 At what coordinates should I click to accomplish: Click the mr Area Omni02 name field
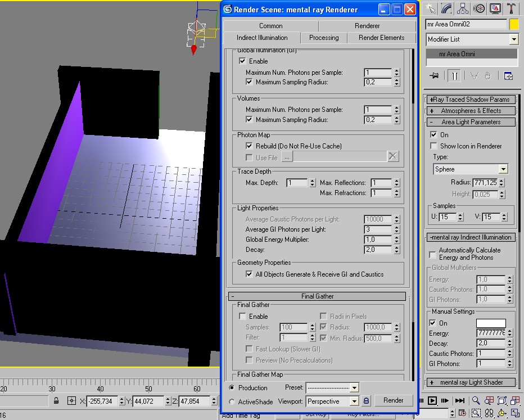coord(466,24)
